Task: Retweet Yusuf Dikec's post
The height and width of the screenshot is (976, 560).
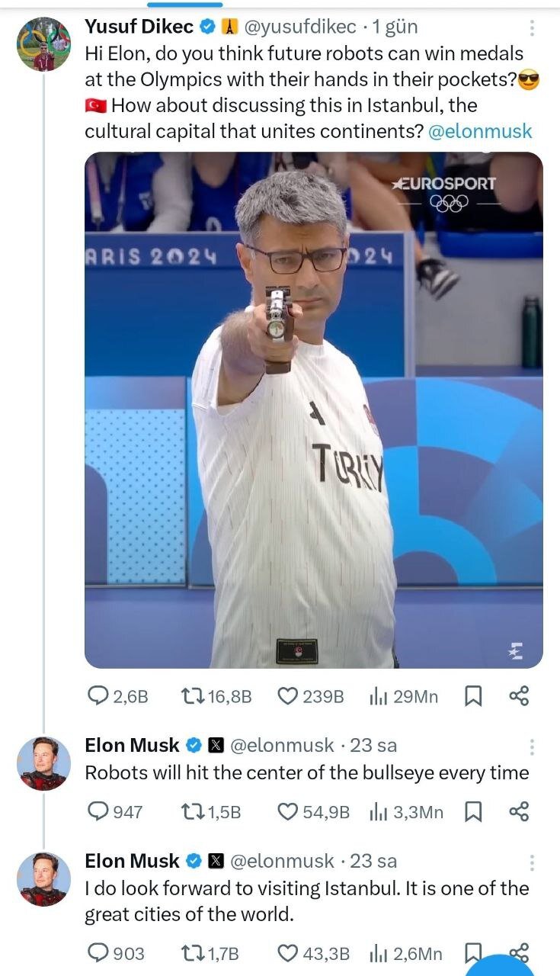Action: point(190,695)
